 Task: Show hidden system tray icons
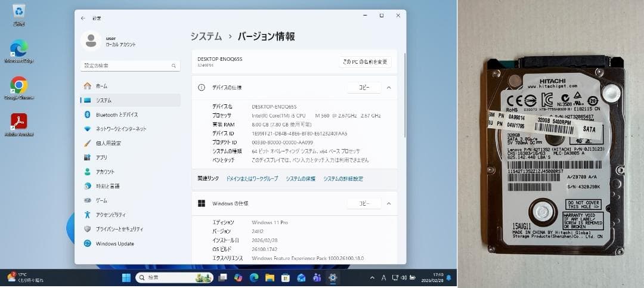tap(372, 278)
